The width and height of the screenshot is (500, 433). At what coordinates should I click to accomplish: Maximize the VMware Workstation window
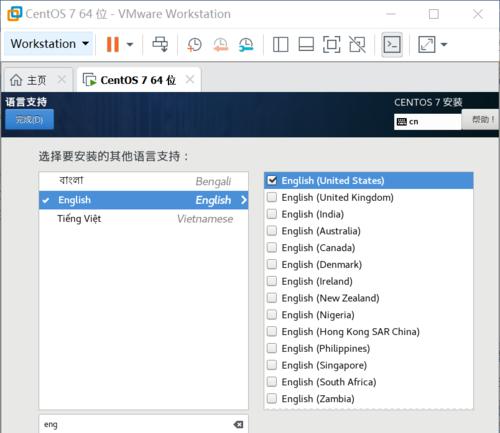point(434,14)
